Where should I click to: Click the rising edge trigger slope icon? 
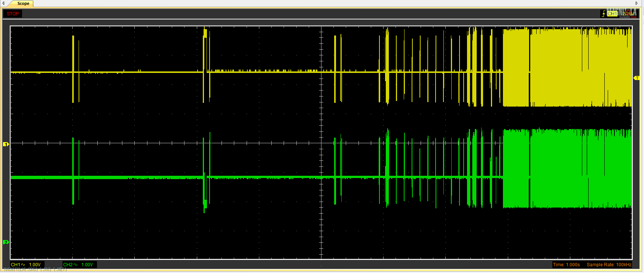(603, 14)
